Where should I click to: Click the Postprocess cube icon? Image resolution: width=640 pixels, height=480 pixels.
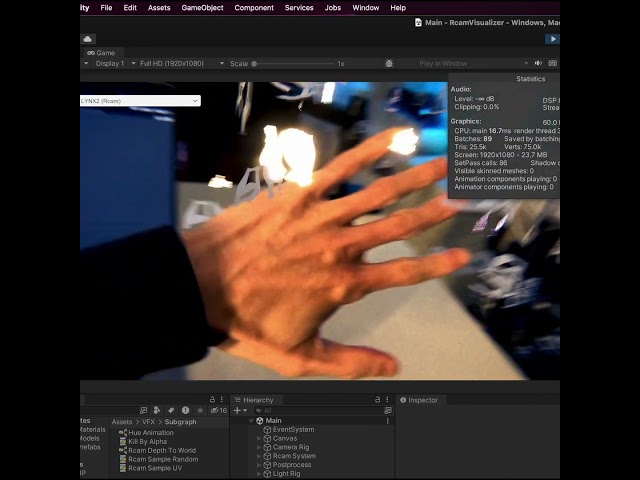267,465
